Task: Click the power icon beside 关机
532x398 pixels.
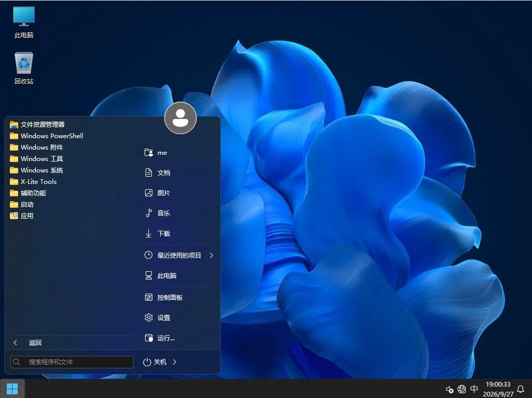Action: 147,362
